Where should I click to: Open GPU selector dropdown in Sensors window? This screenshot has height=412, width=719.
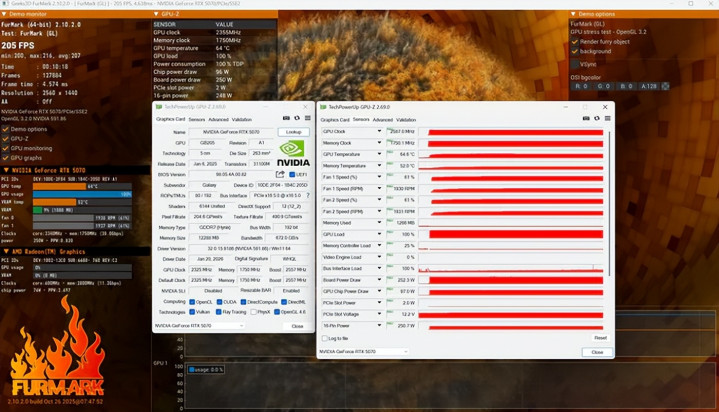tap(364, 351)
